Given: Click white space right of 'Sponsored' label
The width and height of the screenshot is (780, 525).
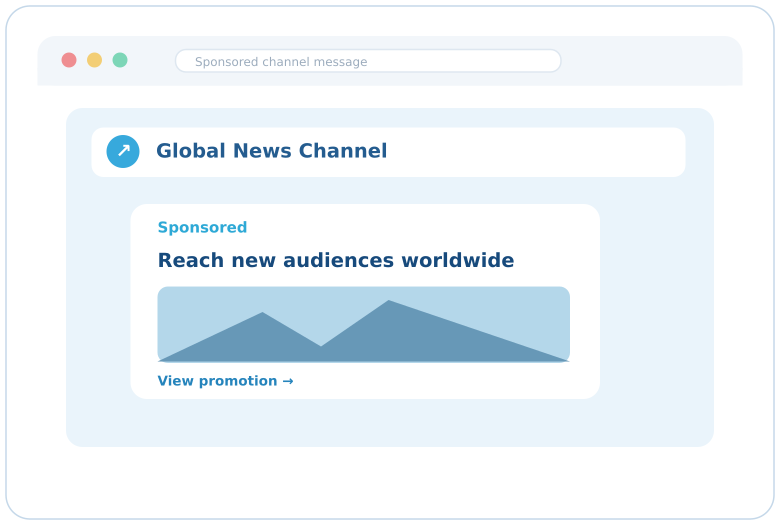Looking at the screenshot, I should 423,227.
